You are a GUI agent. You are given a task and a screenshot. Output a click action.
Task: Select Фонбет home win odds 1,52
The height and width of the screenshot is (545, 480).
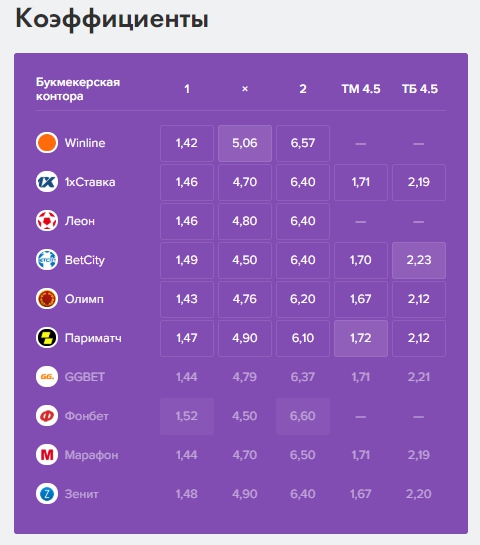coord(187,416)
